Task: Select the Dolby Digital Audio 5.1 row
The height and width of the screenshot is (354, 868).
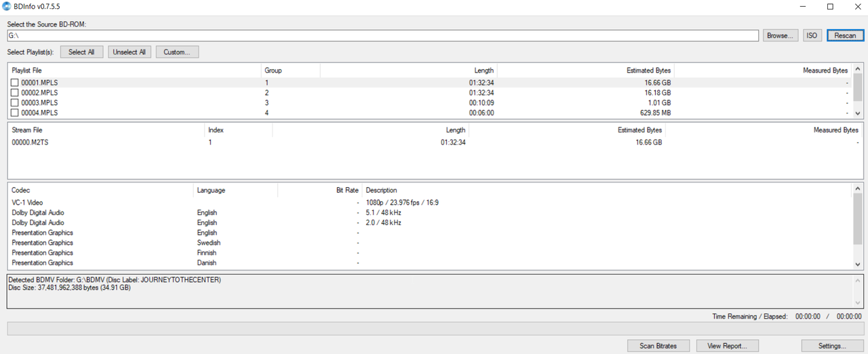Action: click(x=430, y=213)
